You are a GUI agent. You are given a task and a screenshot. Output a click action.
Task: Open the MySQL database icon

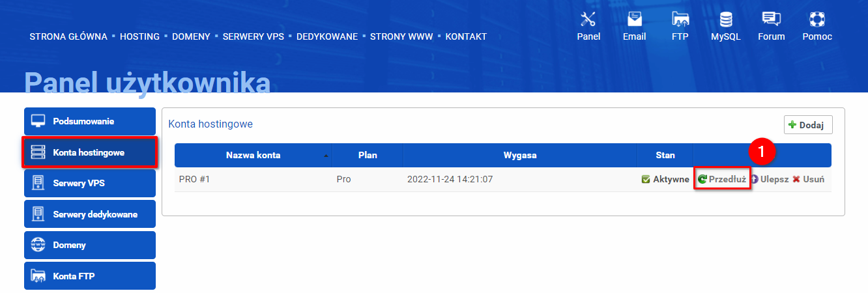(725, 19)
